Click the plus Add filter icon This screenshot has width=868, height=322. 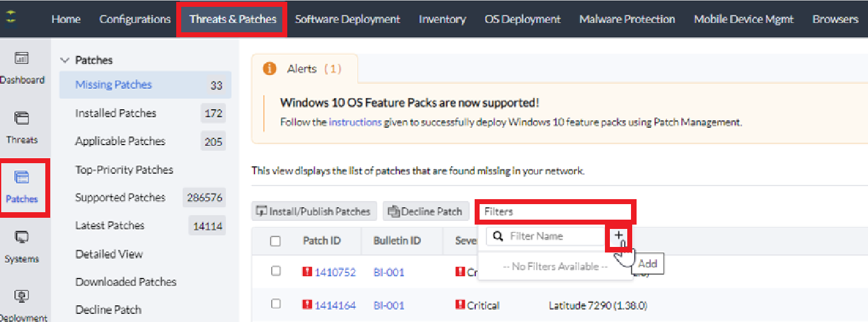[x=619, y=236]
